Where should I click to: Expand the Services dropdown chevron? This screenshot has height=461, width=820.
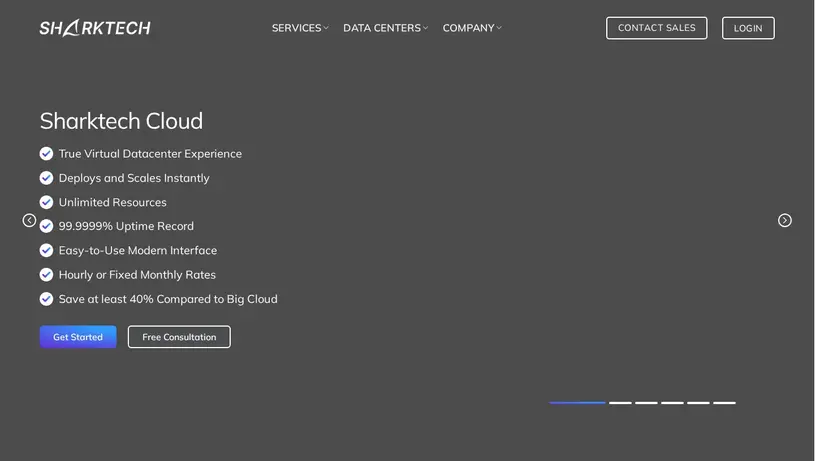[326, 28]
